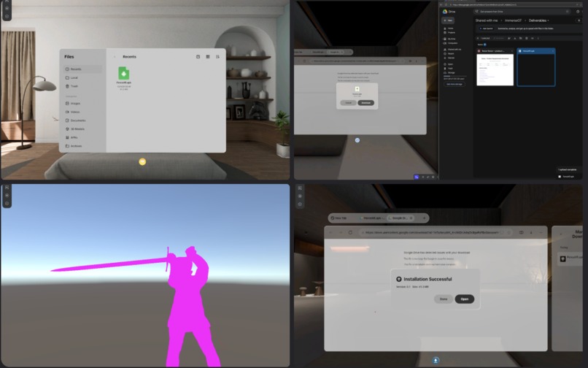
Task: Click the ImmerseGT breadcrumb
Action: 513,20
